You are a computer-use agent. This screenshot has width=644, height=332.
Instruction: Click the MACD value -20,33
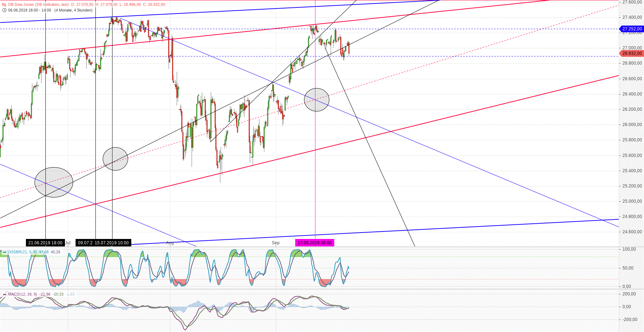[58, 294]
